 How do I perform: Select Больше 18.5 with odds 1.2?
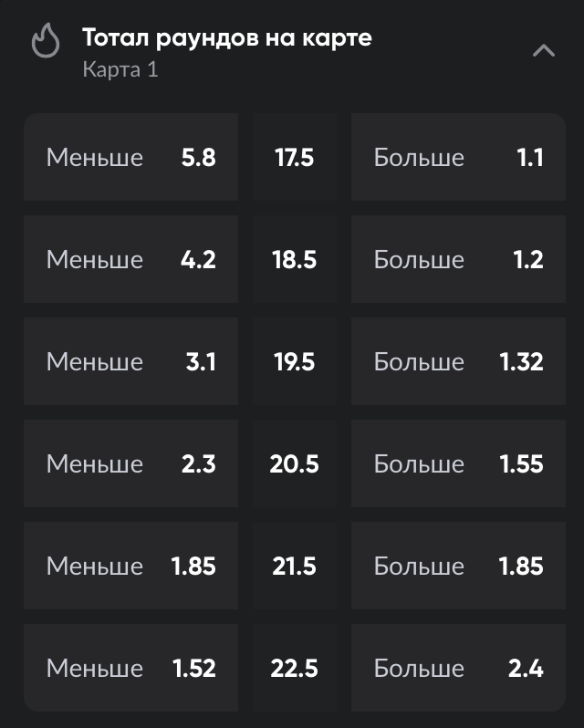tap(458, 260)
